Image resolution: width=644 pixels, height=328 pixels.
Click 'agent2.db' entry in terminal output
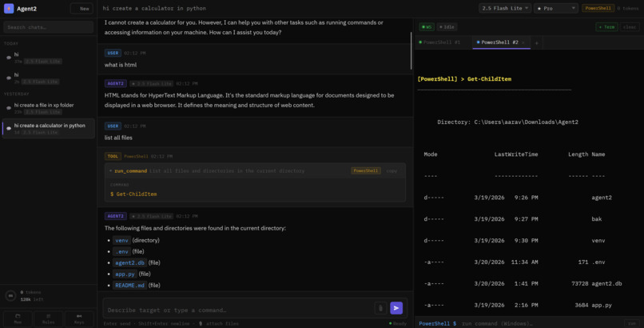[606, 284]
